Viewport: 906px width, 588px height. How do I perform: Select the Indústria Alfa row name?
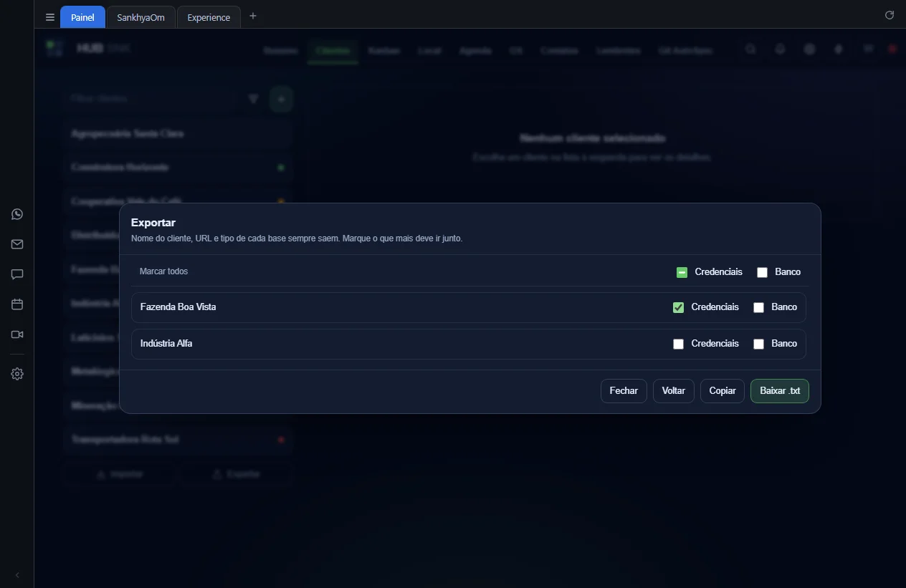(166, 344)
